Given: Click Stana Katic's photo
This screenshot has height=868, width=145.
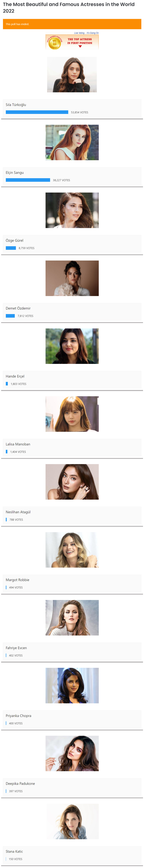Looking at the screenshot, I should coord(72,821).
